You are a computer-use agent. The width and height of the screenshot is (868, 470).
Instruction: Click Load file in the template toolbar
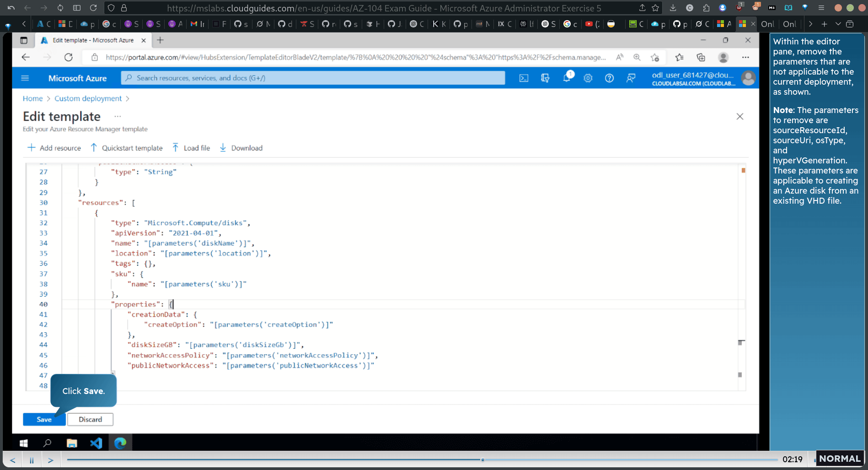pyautogui.click(x=191, y=148)
